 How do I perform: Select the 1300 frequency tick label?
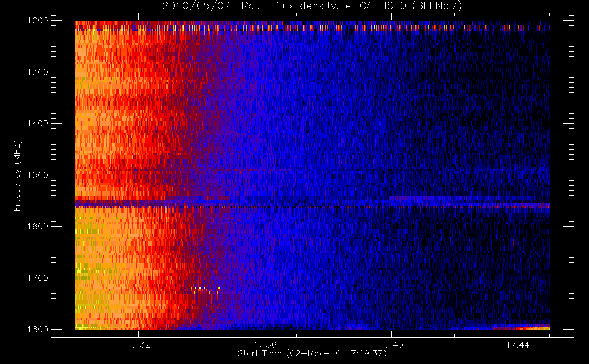click(x=38, y=72)
